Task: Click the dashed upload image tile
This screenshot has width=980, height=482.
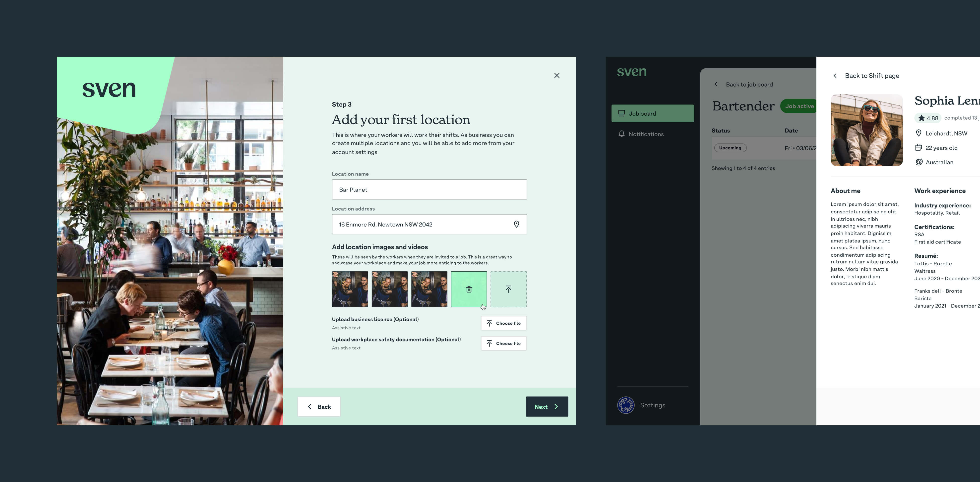Action: [508, 289]
